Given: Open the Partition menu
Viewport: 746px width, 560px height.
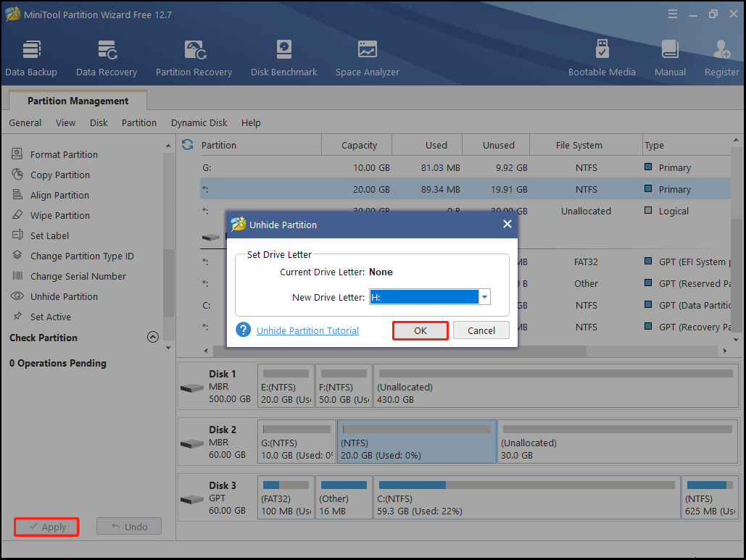Looking at the screenshot, I should point(139,122).
